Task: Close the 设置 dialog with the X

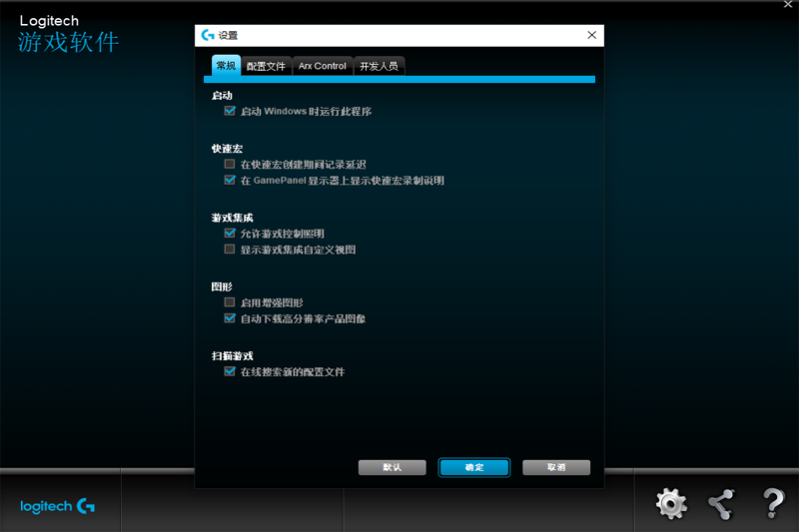Action: pyautogui.click(x=591, y=35)
